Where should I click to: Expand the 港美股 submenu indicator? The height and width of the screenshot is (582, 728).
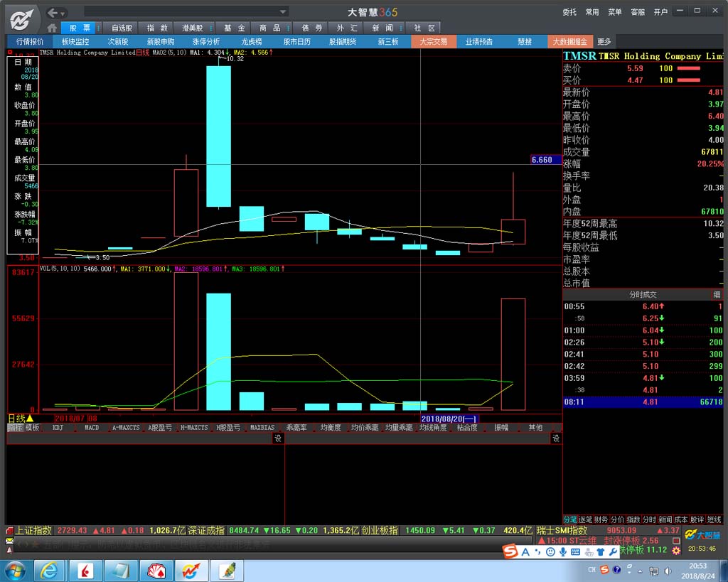click(211, 28)
